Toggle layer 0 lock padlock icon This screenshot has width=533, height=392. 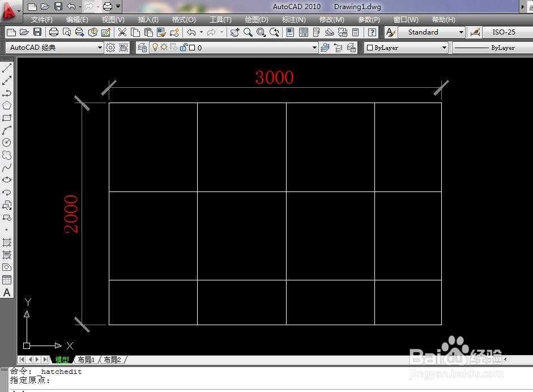(184, 47)
